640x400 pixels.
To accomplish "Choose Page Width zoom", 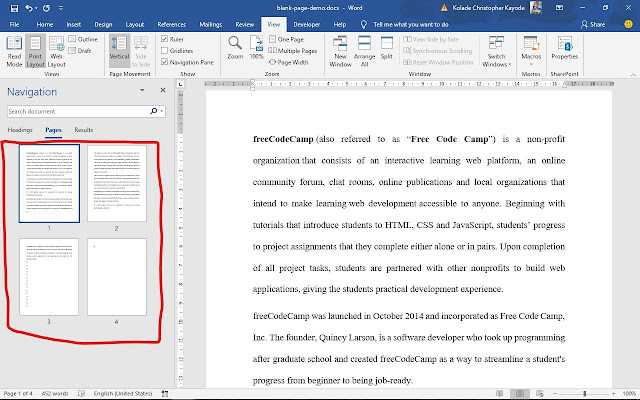I will point(289,62).
